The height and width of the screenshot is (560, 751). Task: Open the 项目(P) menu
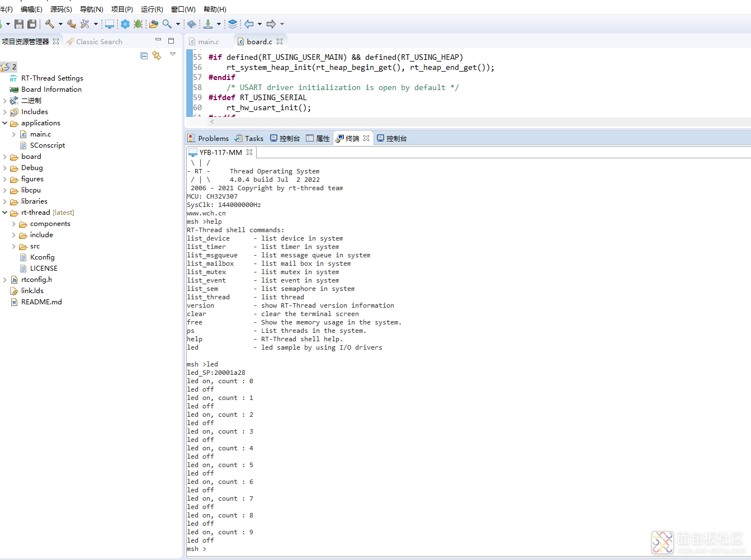pos(122,9)
